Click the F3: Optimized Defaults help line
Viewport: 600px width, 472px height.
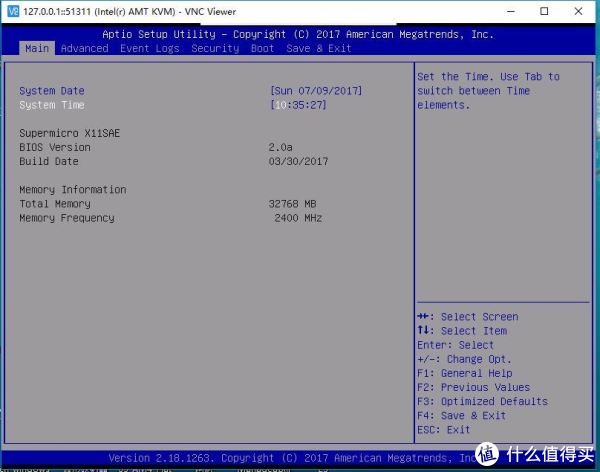[482, 401]
